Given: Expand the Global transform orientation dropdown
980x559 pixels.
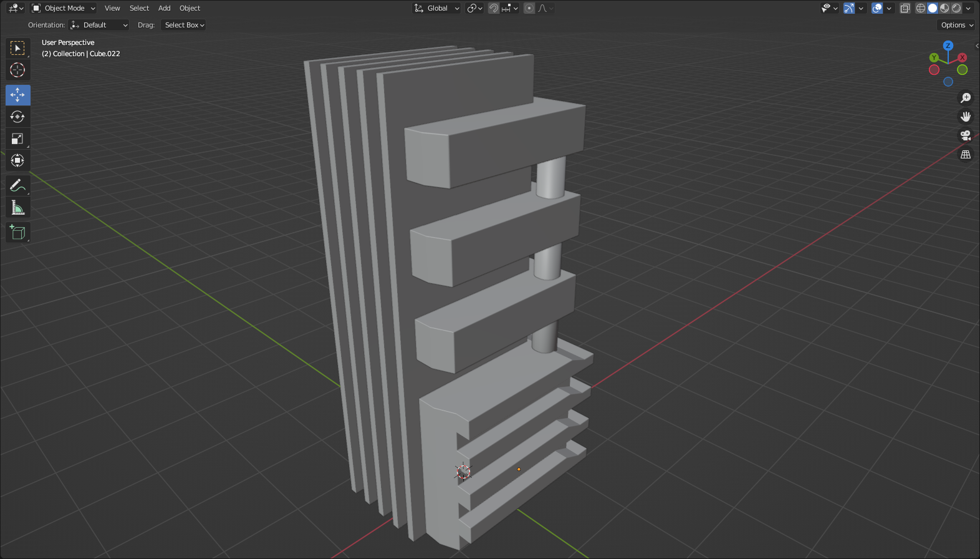Looking at the screenshot, I should [437, 8].
